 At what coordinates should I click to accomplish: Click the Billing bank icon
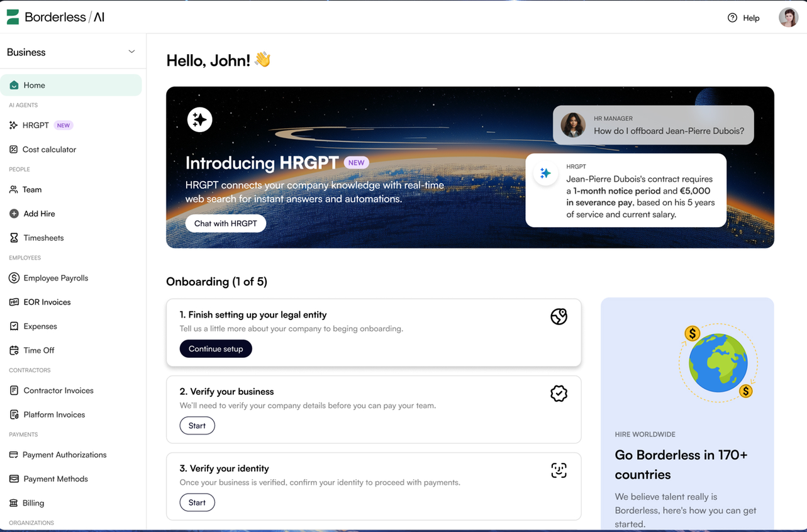coord(13,503)
